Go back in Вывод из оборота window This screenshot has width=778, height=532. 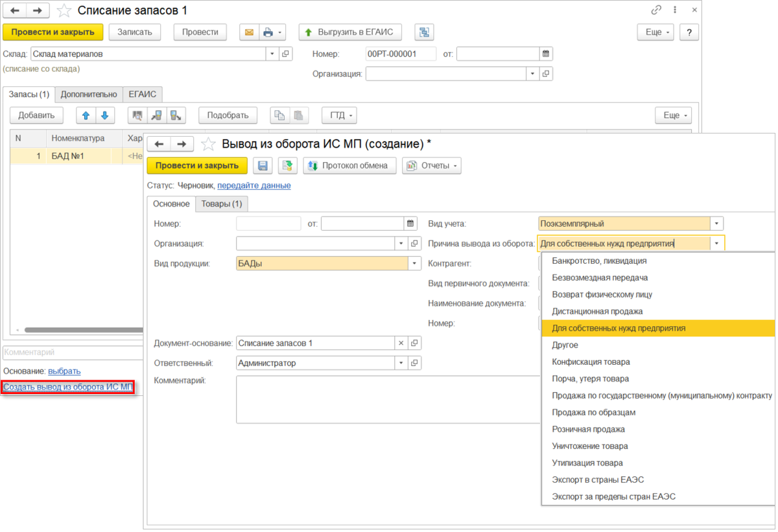[159, 144]
